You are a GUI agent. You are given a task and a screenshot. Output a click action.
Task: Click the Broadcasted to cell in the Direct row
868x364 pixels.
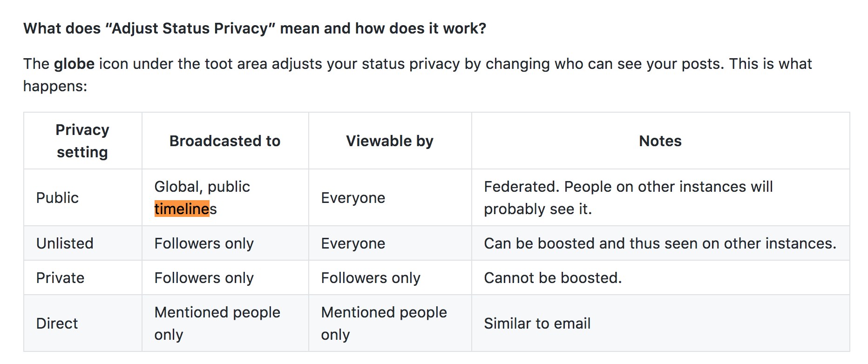(217, 324)
